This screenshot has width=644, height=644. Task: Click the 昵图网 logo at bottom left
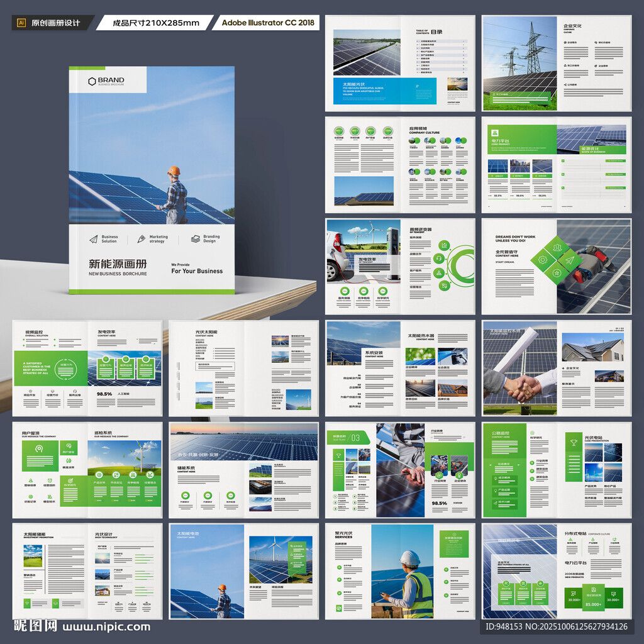coord(35,626)
